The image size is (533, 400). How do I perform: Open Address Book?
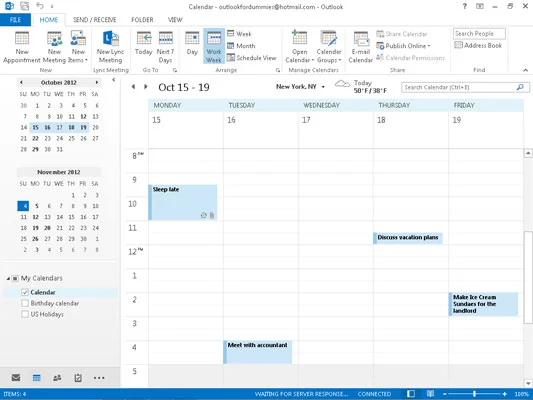478,45
